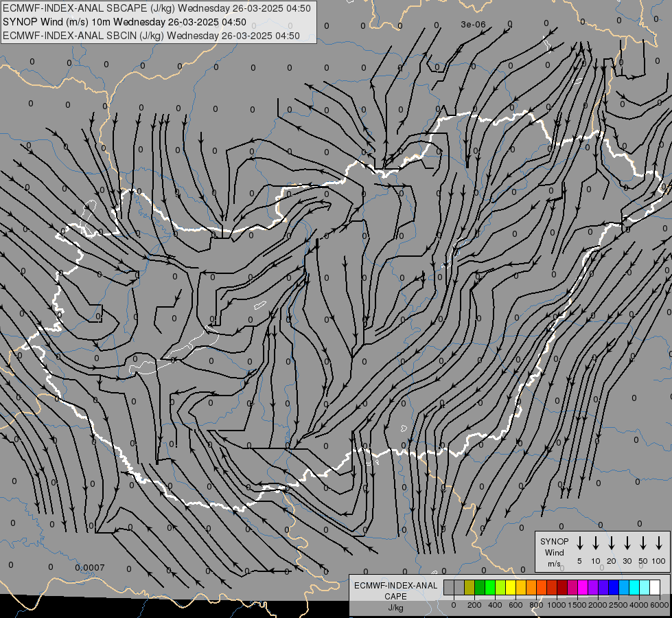The width and height of the screenshot is (672, 618).
Task: Click the 'J/kg' unit in color legend
Action: (x=395, y=608)
